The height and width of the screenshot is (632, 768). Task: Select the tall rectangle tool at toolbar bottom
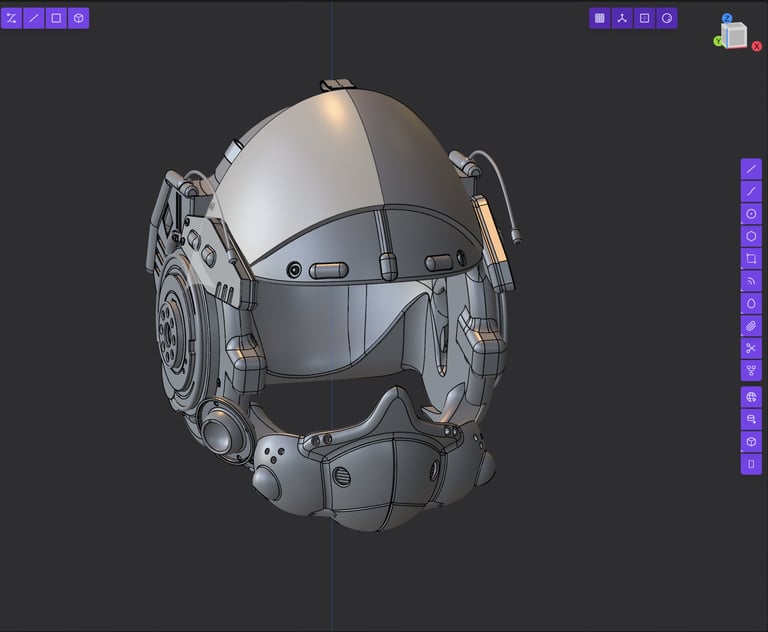(x=751, y=464)
